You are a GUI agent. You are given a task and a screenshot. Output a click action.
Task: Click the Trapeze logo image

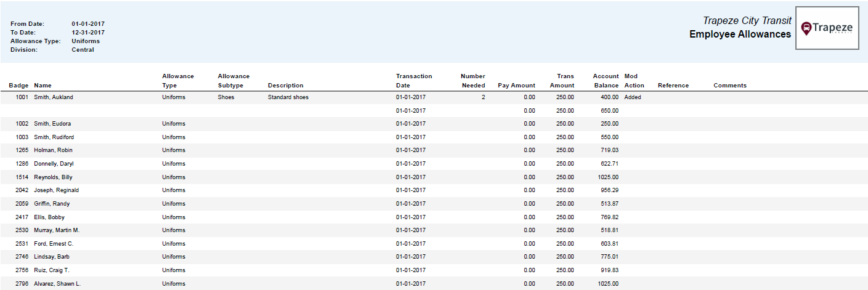click(x=827, y=28)
